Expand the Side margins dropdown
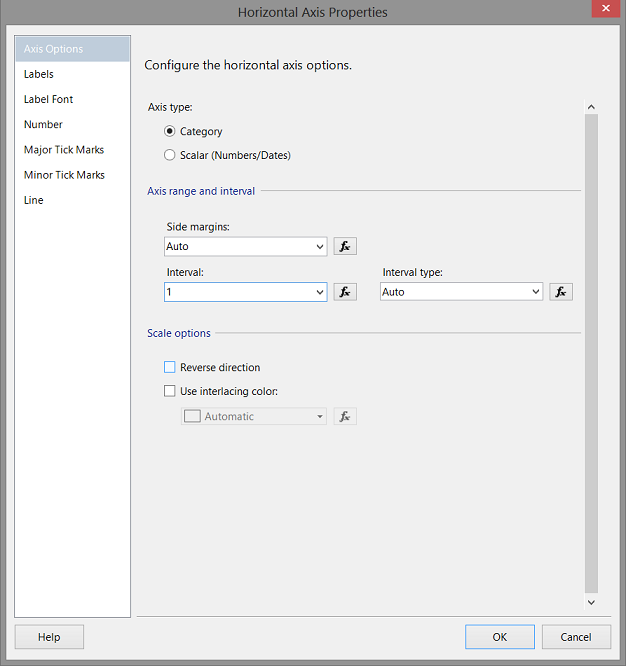This screenshot has width=626, height=666. tap(320, 246)
